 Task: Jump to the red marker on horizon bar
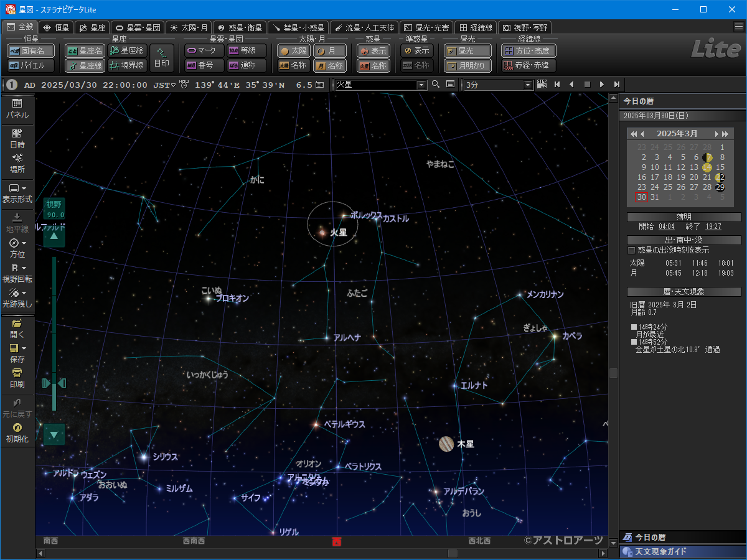click(337, 541)
